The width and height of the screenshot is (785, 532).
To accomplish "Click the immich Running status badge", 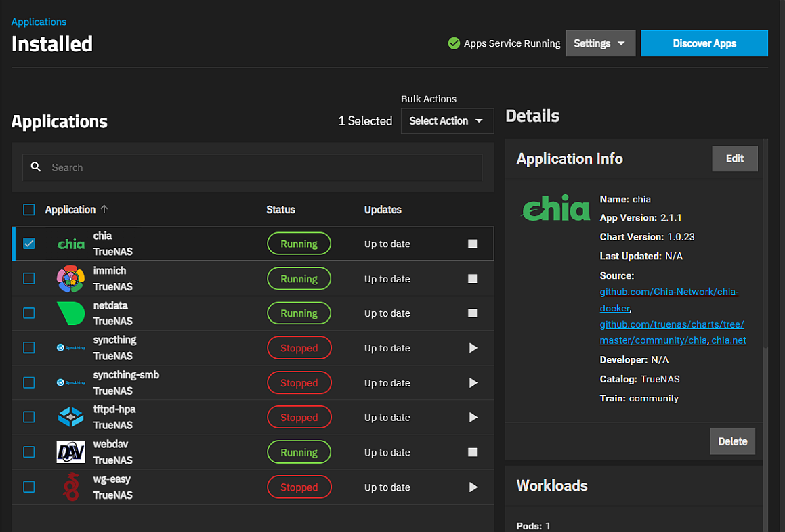I will click(x=299, y=279).
